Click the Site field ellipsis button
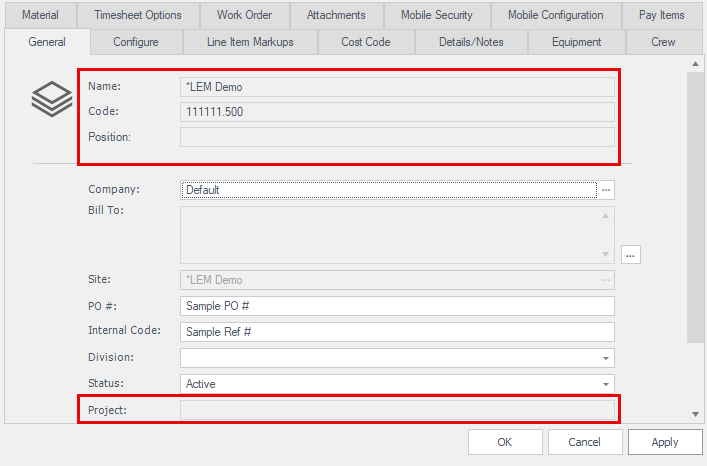707x466 pixels. click(x=606, y=280)
